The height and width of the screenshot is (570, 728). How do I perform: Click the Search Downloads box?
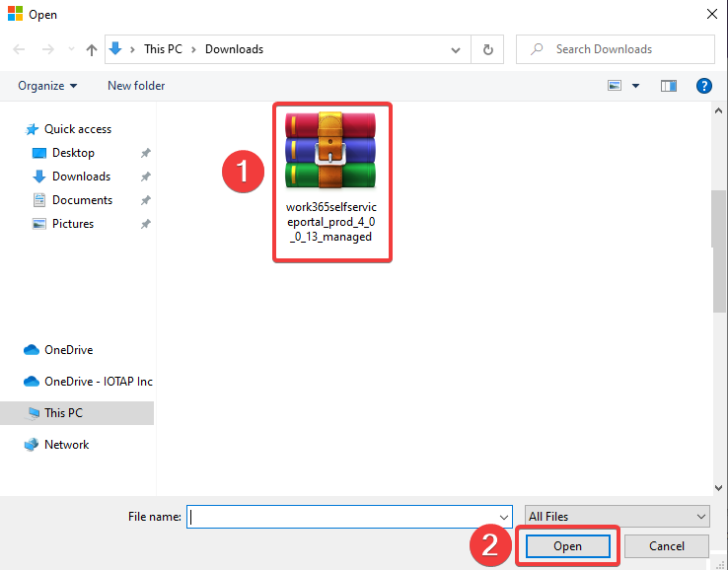[616, 49]
